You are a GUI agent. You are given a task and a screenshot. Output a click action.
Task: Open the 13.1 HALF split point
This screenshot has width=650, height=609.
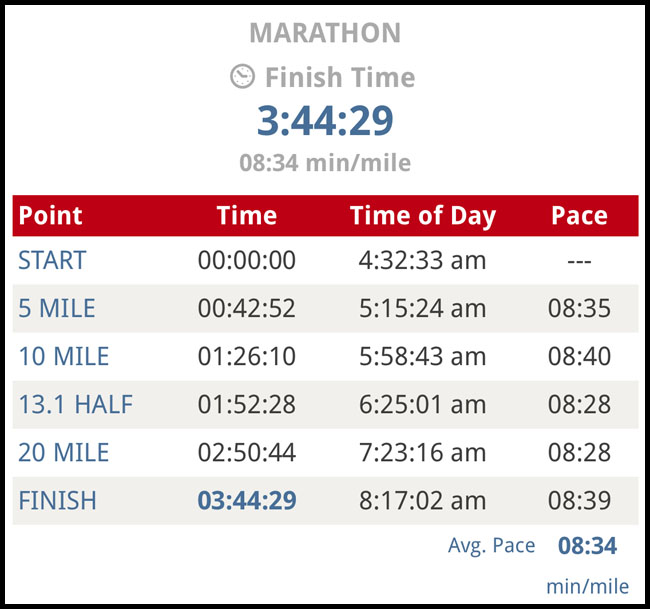coord(75,405)
